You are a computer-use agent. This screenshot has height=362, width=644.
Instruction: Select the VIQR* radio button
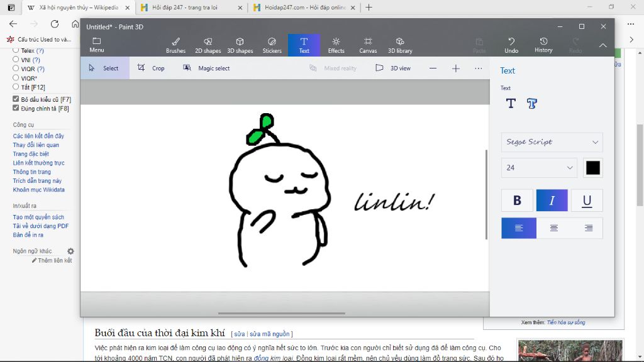[x=16, y=77]
